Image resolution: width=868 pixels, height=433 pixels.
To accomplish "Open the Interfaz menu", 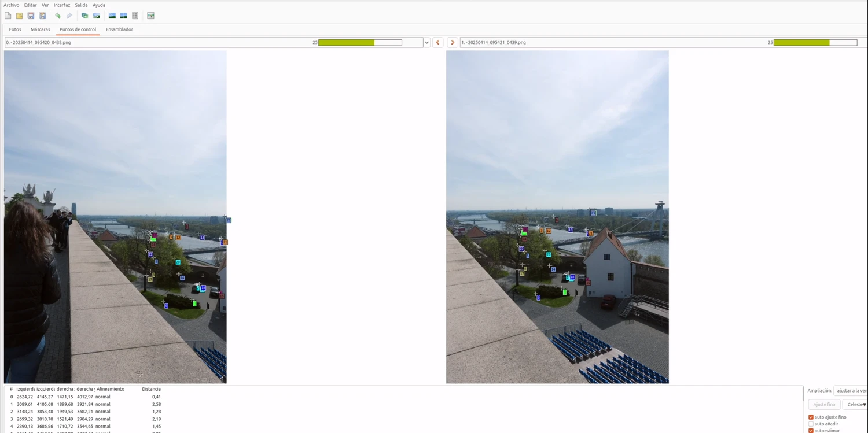I will (x=61, y=5).
